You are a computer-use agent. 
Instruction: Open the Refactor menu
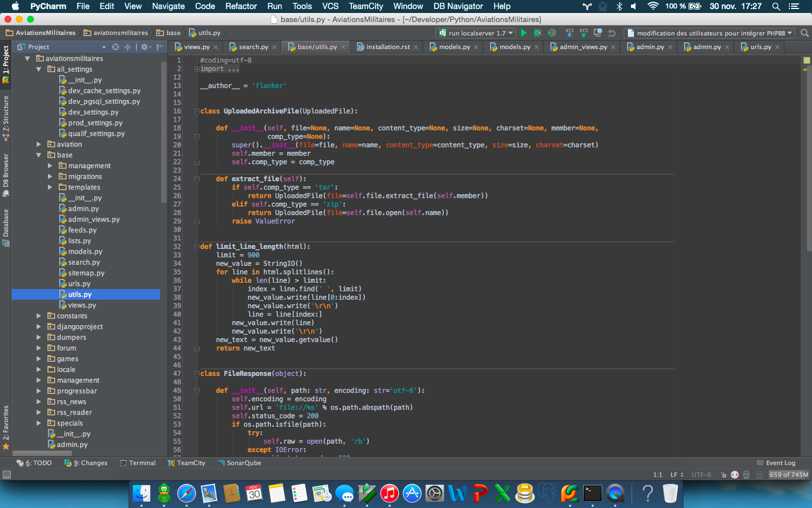click(241, 6)
